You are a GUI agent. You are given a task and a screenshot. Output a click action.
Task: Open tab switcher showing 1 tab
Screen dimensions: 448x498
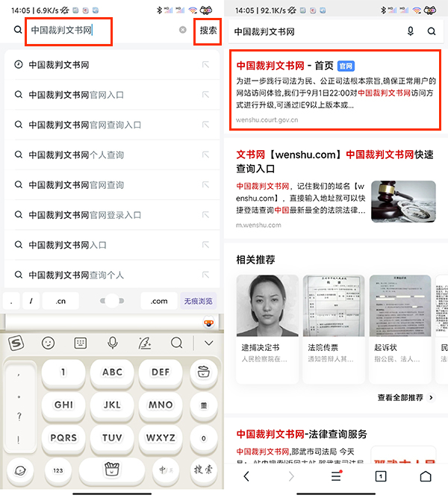(381, 476)
